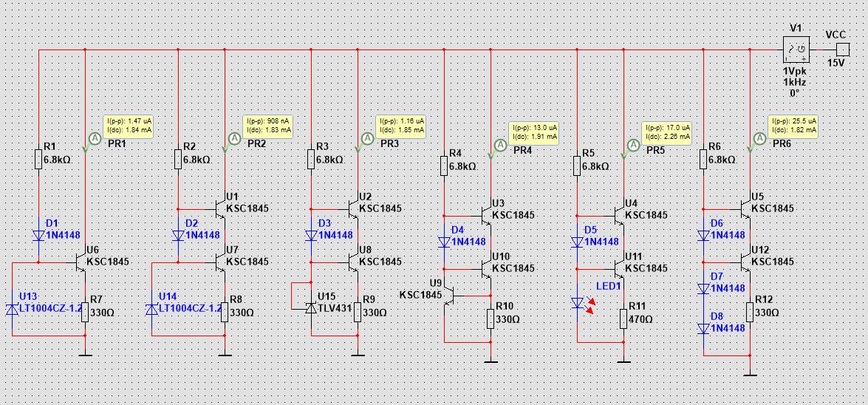Select current probe PR5 marker
This screenshot has height=405, width=868.
[x=633, y=145]
